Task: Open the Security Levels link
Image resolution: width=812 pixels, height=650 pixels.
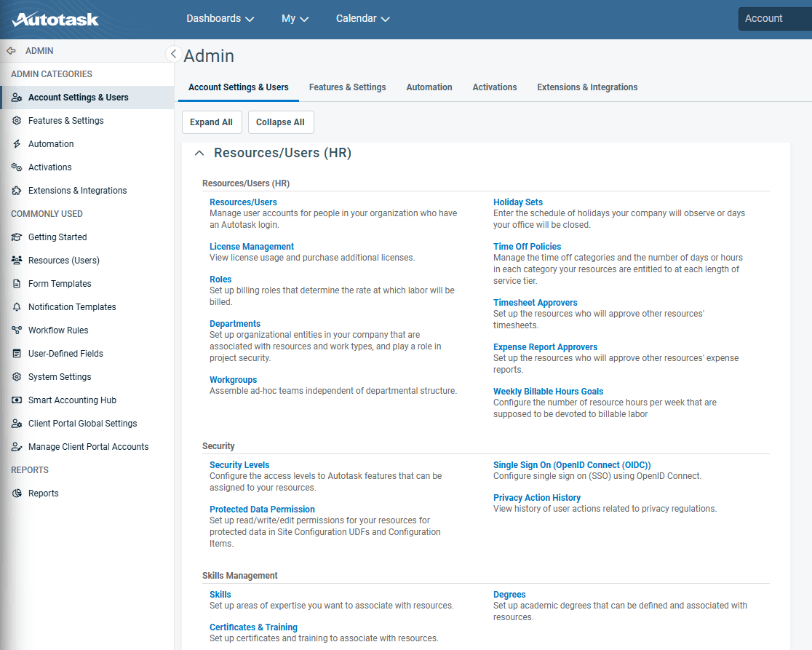Action: 239,466
